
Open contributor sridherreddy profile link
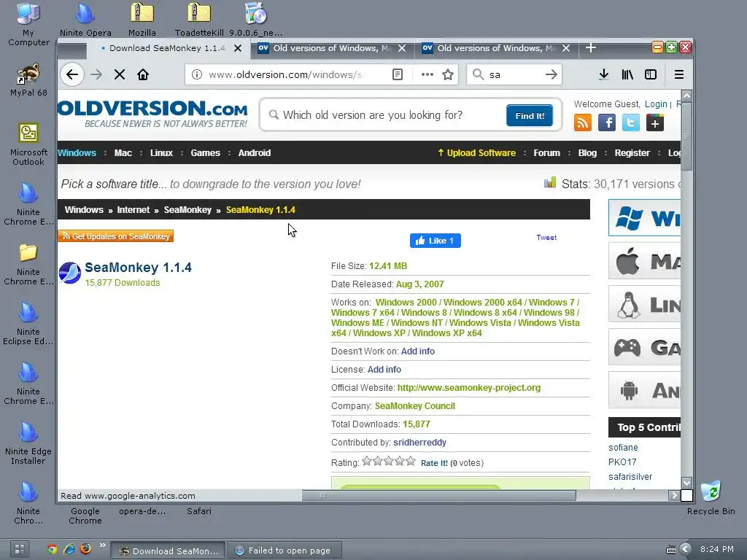click(x=419, y=443)
